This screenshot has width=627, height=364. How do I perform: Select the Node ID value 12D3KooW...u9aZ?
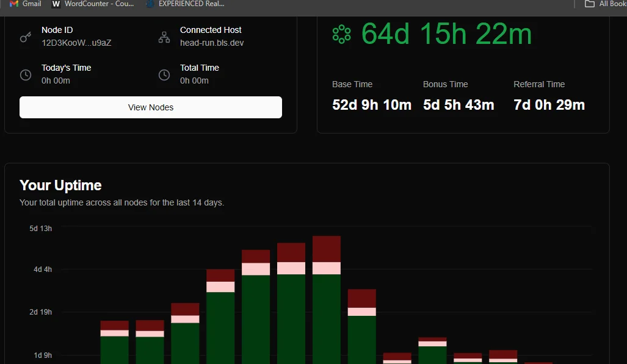(x=76, y=43)
